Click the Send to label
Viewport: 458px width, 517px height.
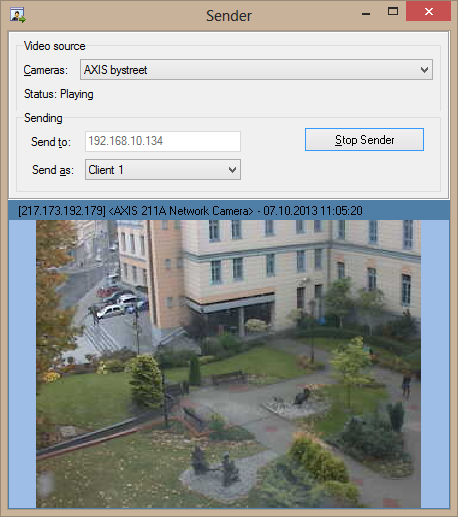click(51, 142)
